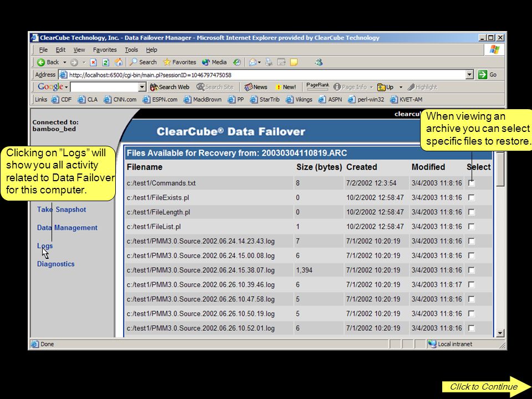Open the CNN.com link shortcut
Screen dimensions: 532x399
pyautogui.click(x=120, y=99)
